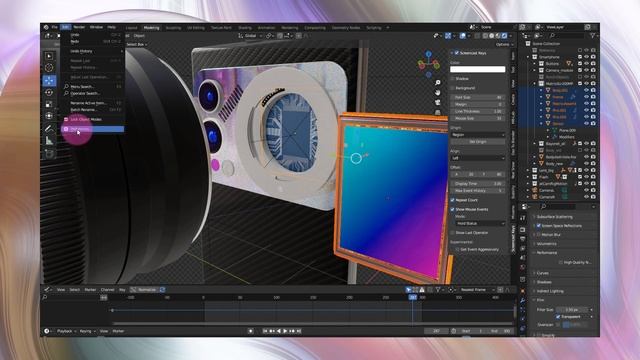Image resolution: width=640 pixels, height=360 pixels.
Task: Open the Render menu
Action: coord(79,27)
